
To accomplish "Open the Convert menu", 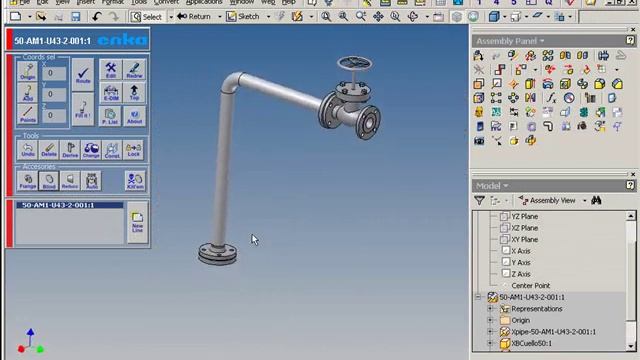I will [166, 2].
